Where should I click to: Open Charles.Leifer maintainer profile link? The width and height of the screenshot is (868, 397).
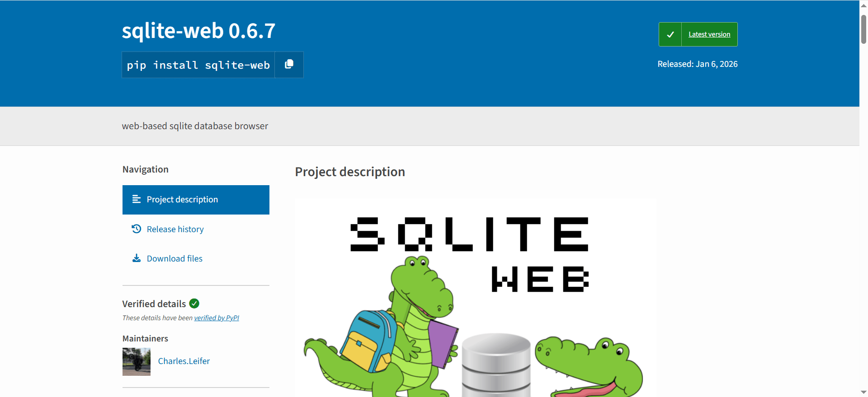184,361
